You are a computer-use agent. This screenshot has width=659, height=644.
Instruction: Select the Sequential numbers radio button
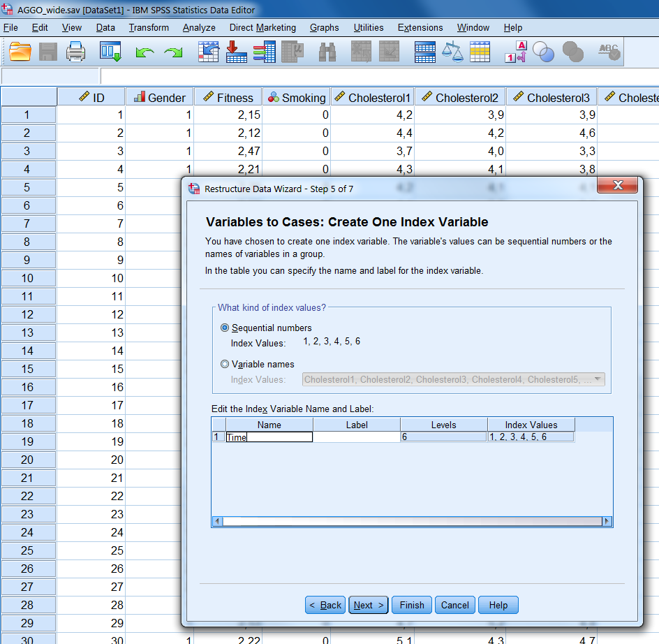[225, 327]
